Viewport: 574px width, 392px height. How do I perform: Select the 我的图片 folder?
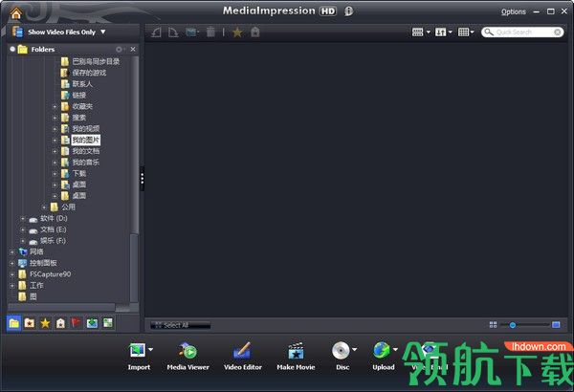click(x=86, y=140)
